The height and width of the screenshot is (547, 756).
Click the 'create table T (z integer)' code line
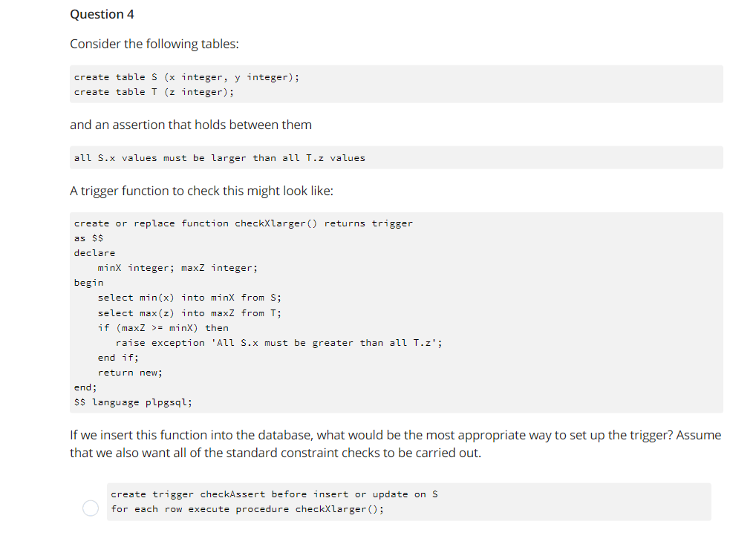[x=154, y=92]
